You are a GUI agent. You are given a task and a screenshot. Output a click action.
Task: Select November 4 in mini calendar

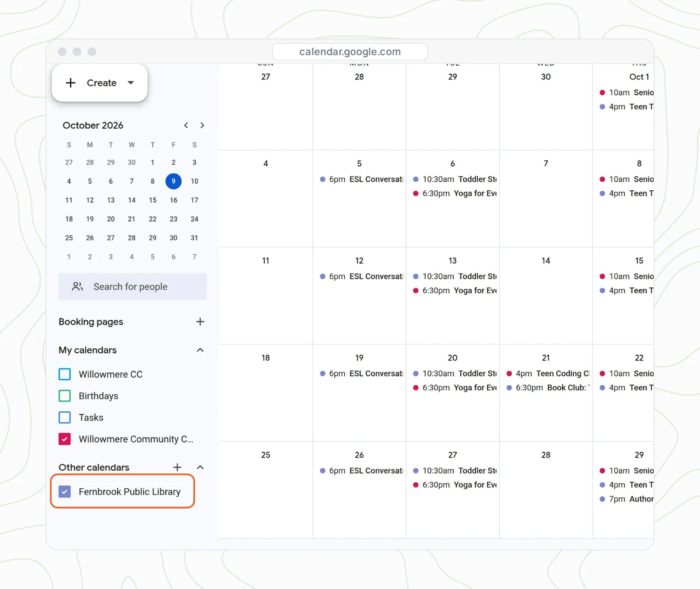[x=132, y=257]
